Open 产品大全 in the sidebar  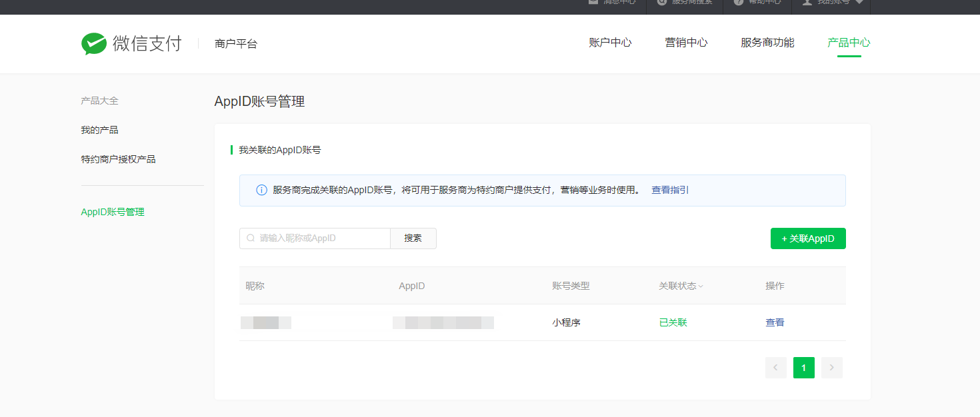coord(99,101)
